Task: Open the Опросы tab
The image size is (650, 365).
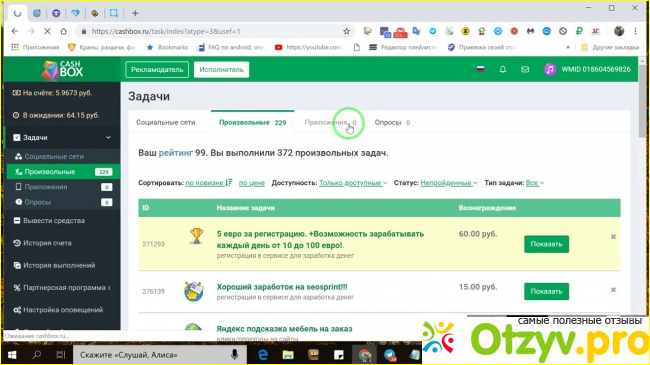Action: (x=392, y=122)
